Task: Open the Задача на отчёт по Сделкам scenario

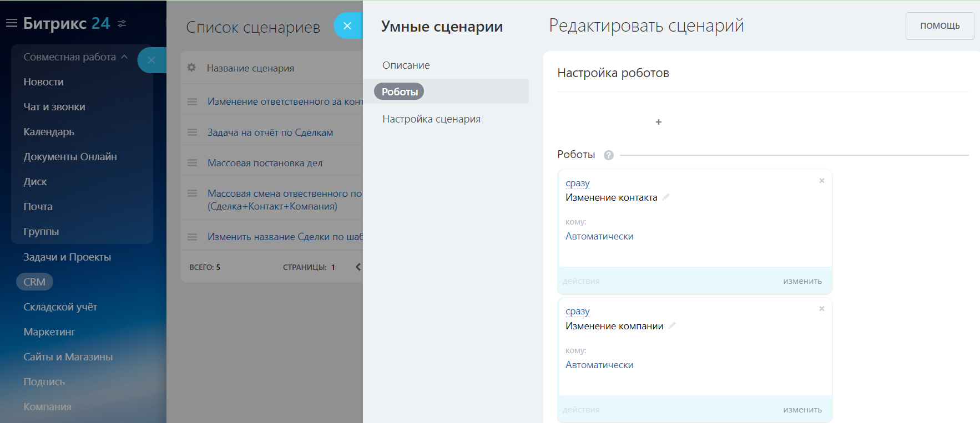Action: 270,132
